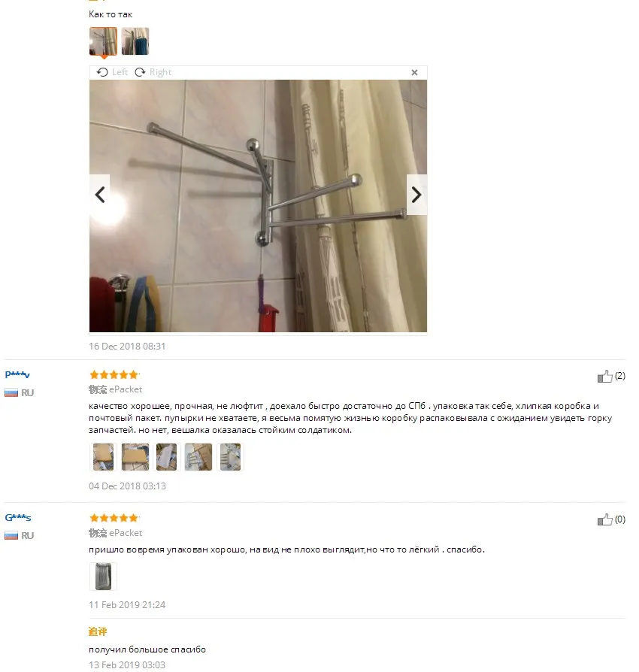Close the enlarged photo viewer
This screenshot has width=639, height=672.
(414, 72)
